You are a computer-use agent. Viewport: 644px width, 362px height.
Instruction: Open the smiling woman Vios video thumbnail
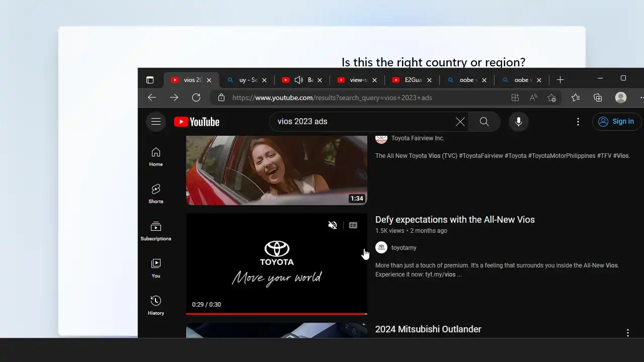click(276, 170)
